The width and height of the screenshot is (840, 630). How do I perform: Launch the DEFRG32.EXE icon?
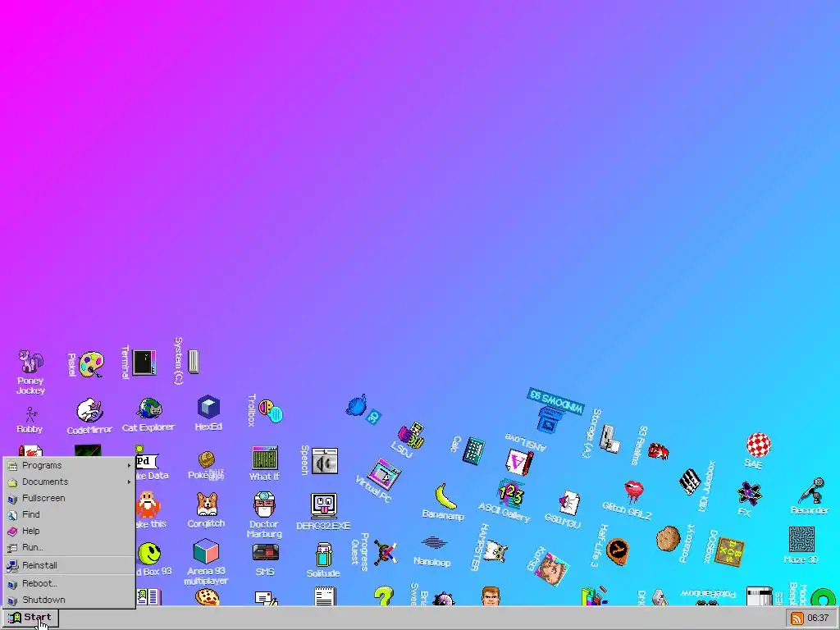pyautogui.click(x=323, y=506)
